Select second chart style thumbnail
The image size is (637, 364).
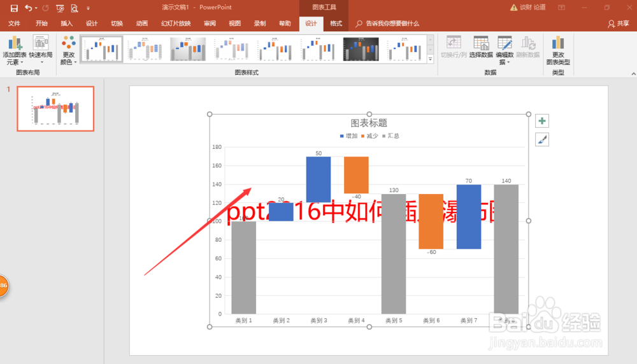[145, 49]
